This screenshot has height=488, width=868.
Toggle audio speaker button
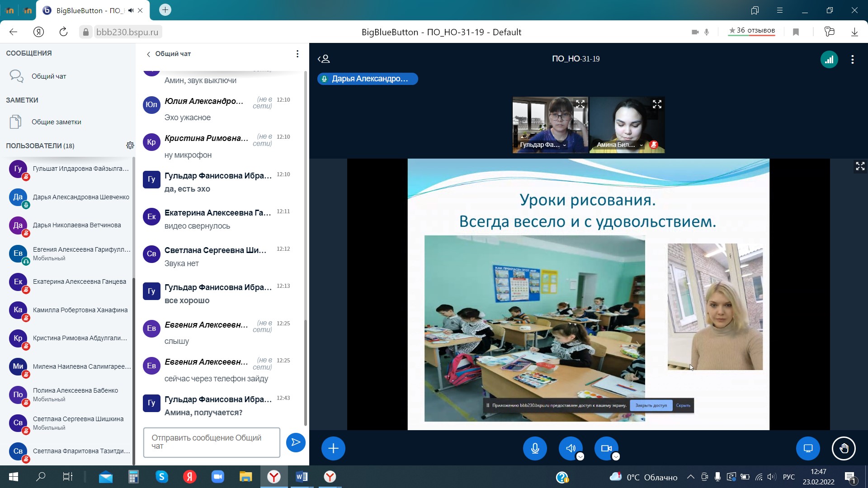pos(571,448)
